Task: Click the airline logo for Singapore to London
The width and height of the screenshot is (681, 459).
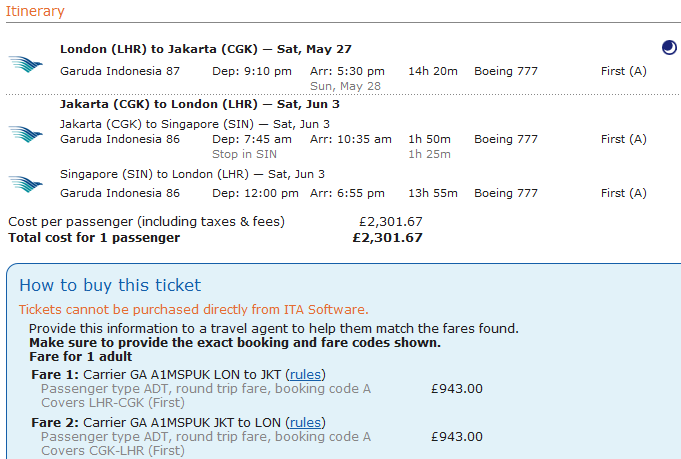Action: (x=25, y=184)
